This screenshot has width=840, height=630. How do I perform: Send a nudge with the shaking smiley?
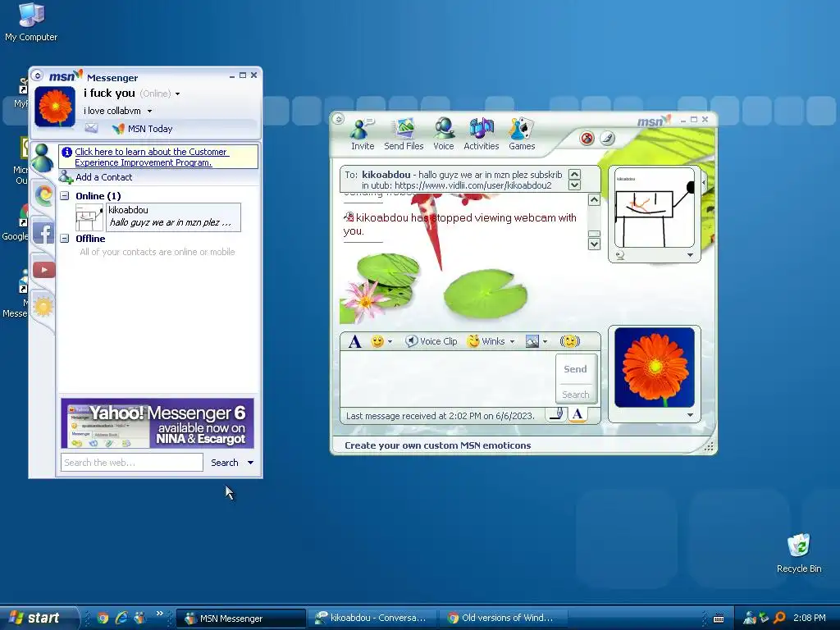coord(570,341)
